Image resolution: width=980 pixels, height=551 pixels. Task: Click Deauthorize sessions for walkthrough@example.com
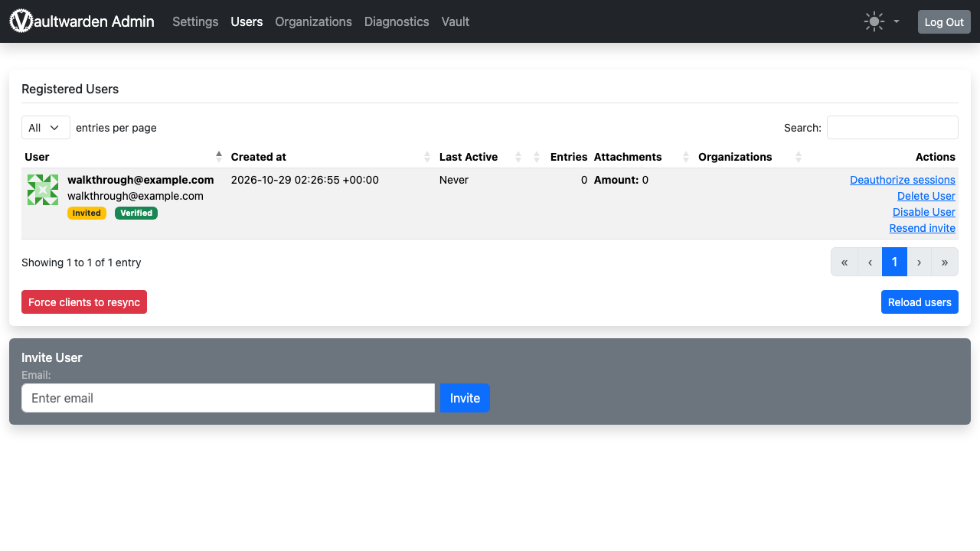tap(903, 180)
